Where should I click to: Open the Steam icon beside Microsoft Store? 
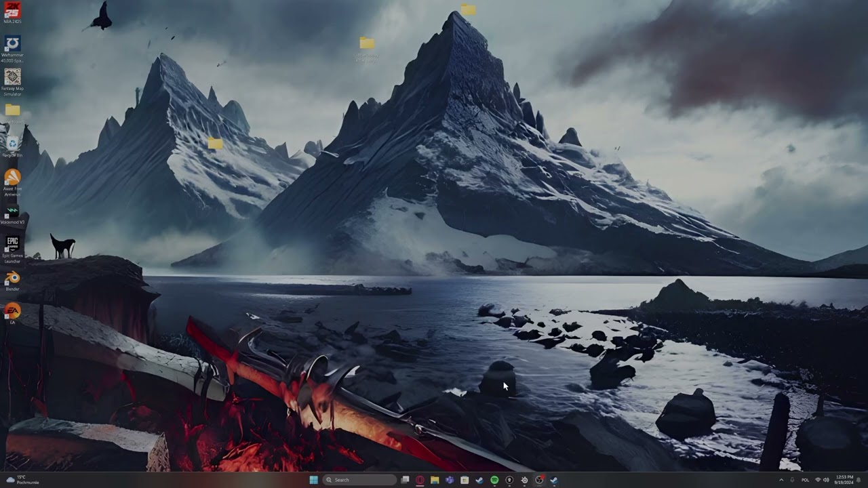[479, 480]
